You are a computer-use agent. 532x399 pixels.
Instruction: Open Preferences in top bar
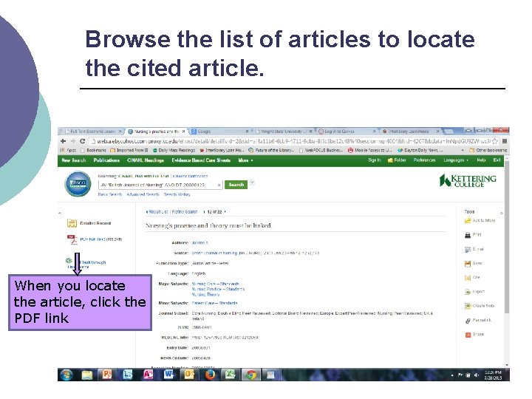(424, 160)
